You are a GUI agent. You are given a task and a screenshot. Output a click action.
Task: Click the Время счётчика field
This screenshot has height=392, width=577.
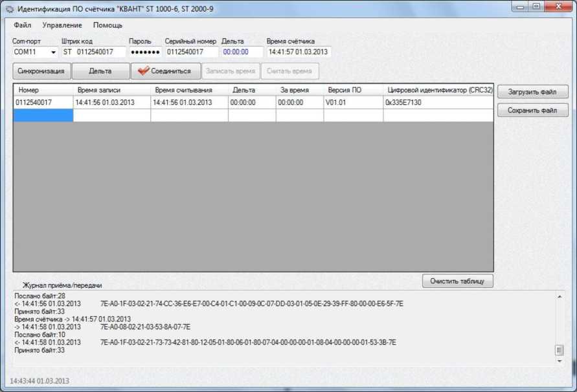click(298, 52)
